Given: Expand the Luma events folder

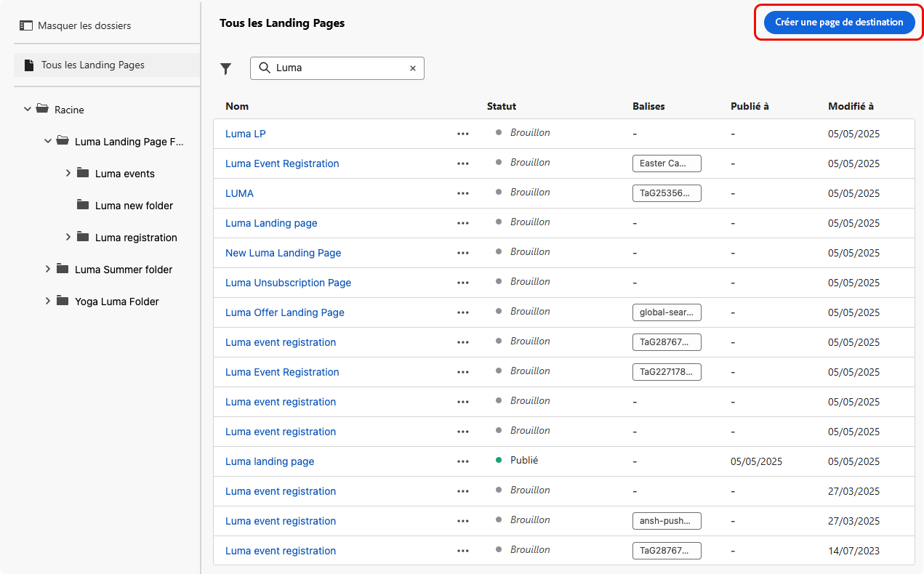Looking at the screenshot, I should [x=68, y=174].
